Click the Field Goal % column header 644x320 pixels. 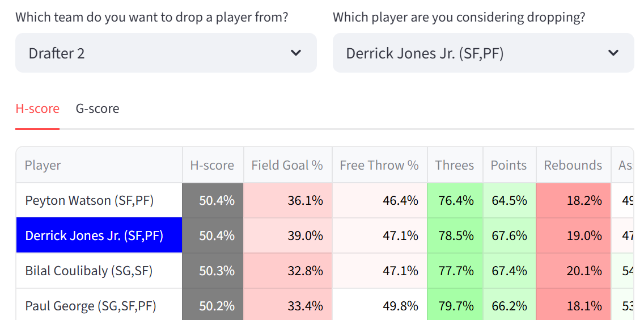coord(287,165)
